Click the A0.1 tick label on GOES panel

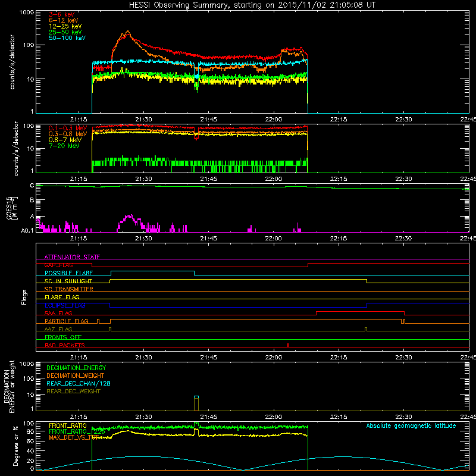pyautogui.click(x=27, y=231)
